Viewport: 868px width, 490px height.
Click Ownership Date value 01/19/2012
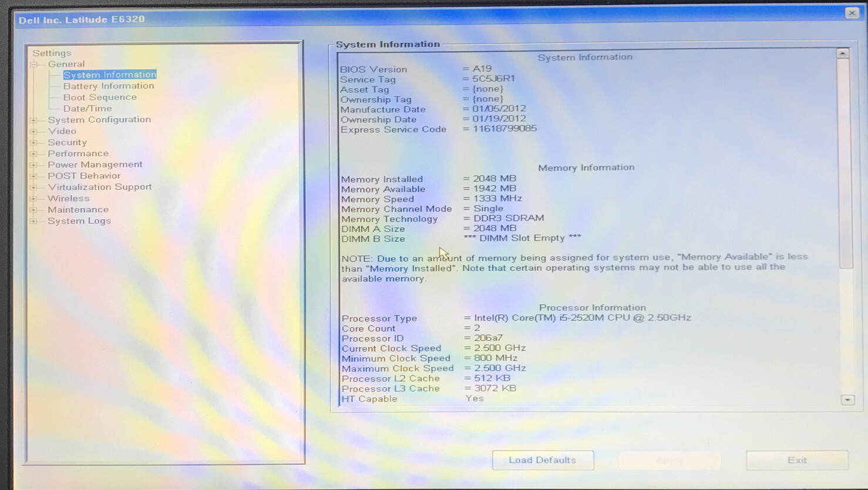(499, 119)
